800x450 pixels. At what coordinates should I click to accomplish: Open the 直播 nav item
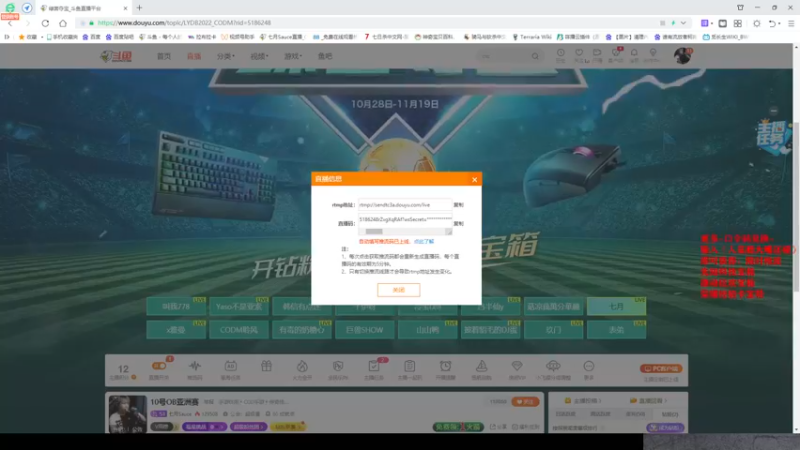tap(194, 56)
